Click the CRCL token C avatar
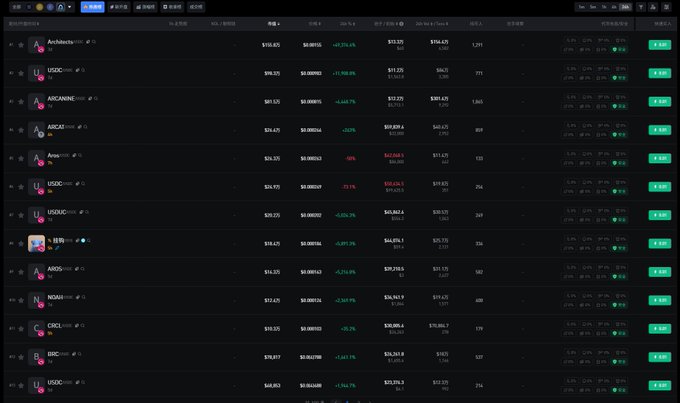The width and height of the screenshot is (680, 403). pyautogui.click(x=36, y=329)
